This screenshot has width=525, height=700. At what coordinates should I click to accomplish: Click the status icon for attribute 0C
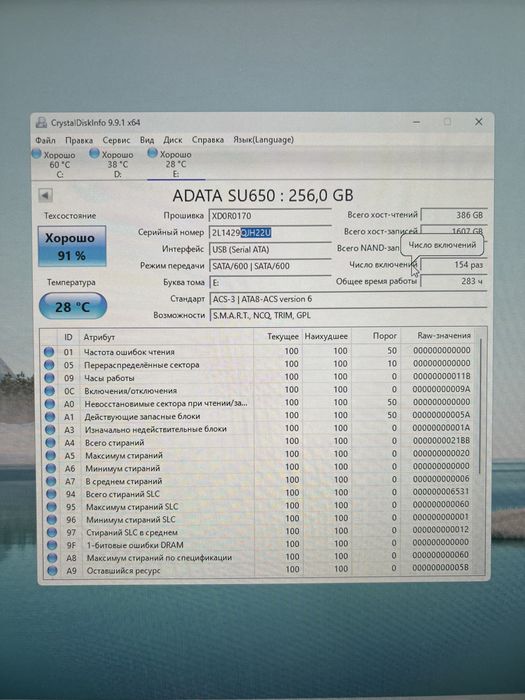tap(49, 391)
